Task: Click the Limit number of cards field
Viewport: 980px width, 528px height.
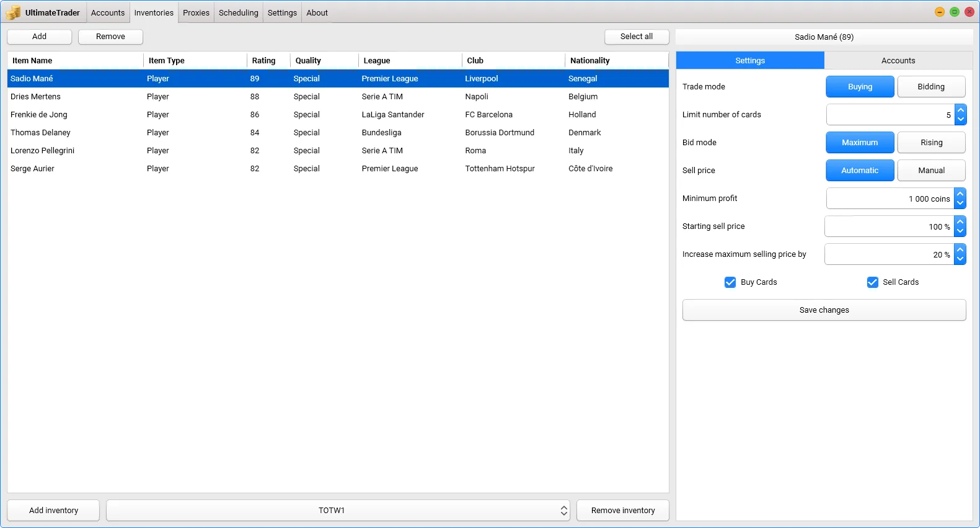Action: click(891, 115)
